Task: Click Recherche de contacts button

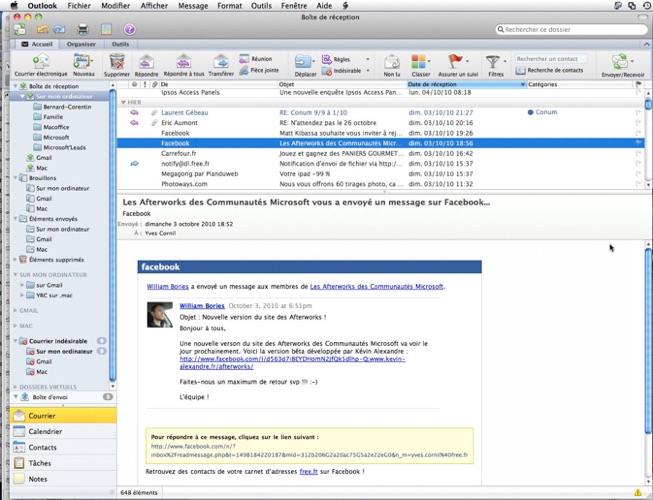Action: click(549, 71)
